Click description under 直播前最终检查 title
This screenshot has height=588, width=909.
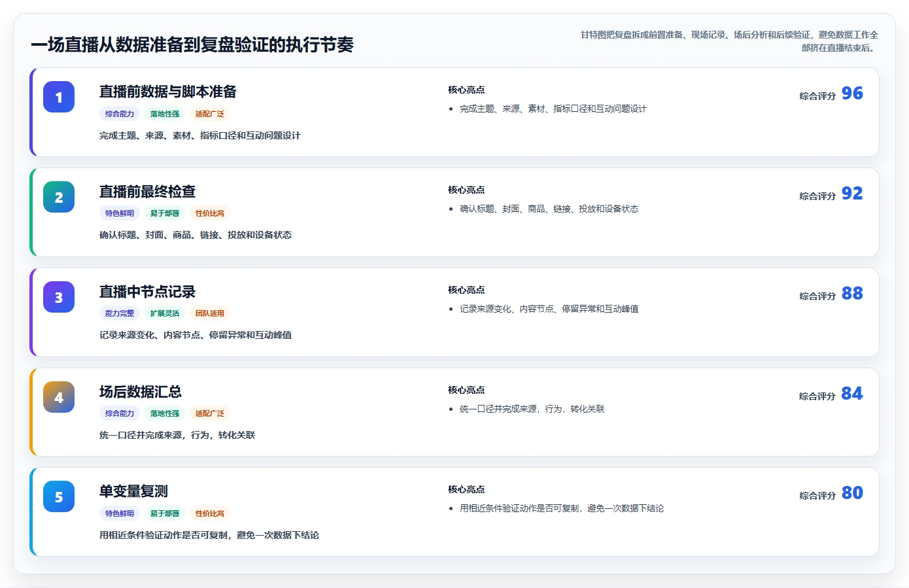click(196, 235)
